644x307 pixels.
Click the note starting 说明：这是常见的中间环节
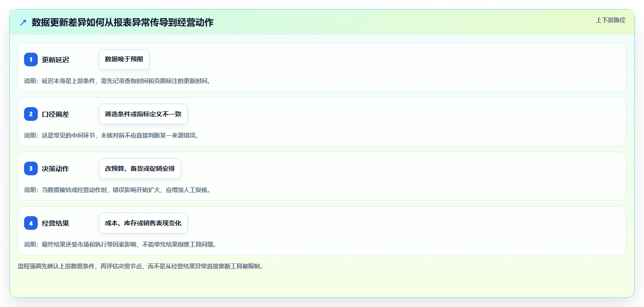tap(111, 135)
